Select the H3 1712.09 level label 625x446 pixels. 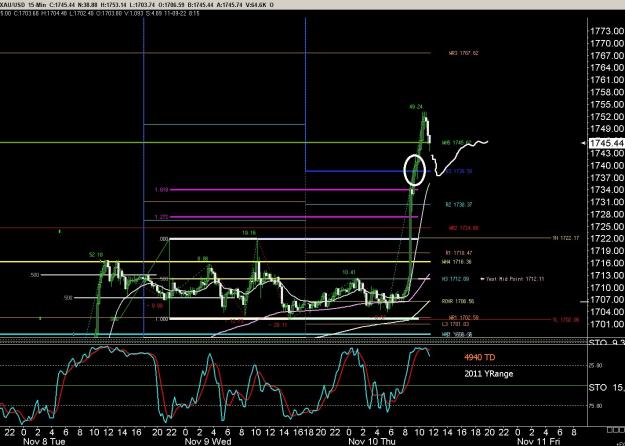click(x=455, y=279)
